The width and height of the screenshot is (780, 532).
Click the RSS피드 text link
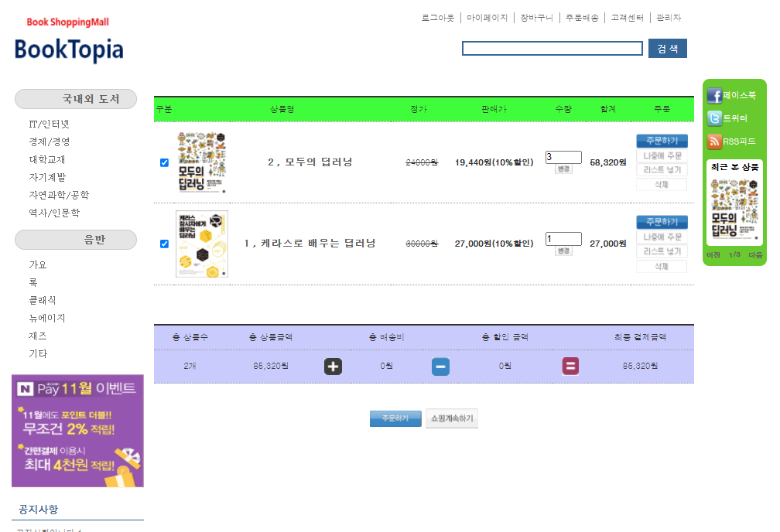[x=739, y=142]
